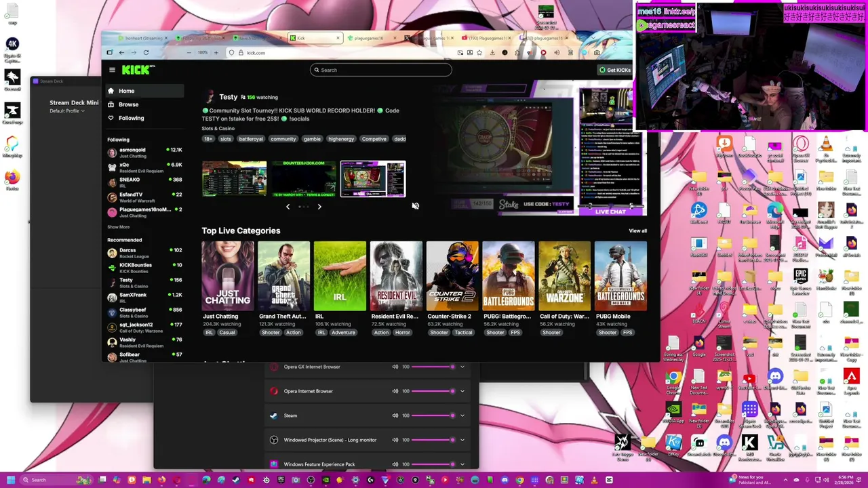Open EsfandTV channel in sidebar
The image size is (868, 488).
click(x=144, y=197)
